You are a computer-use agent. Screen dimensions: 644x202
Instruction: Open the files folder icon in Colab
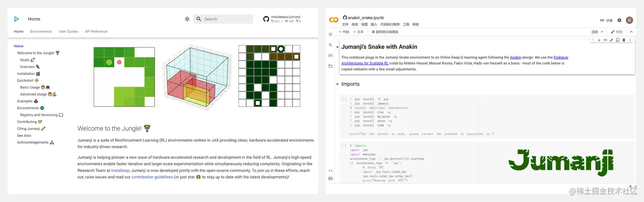331,66
